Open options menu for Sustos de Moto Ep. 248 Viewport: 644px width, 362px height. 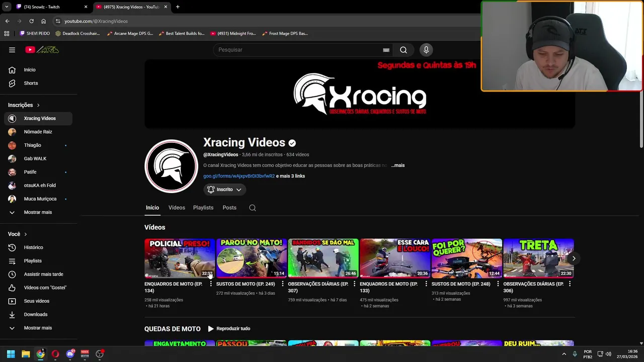498,284
